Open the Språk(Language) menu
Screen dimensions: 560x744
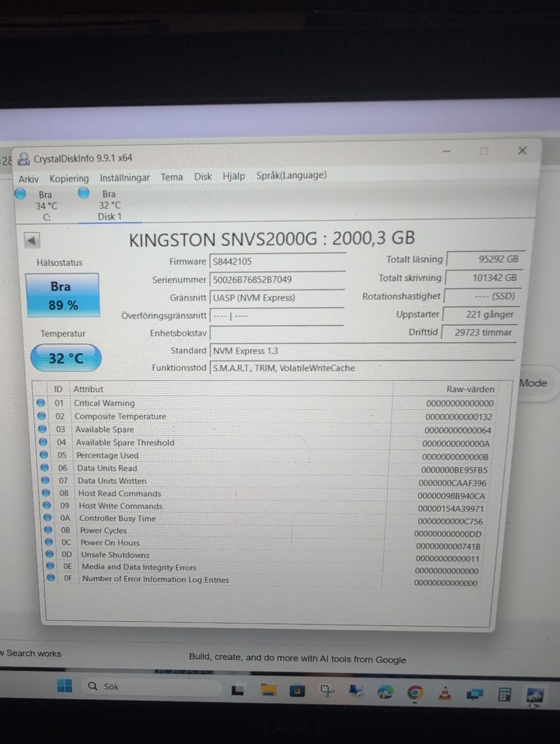click(x=291, y=175)
